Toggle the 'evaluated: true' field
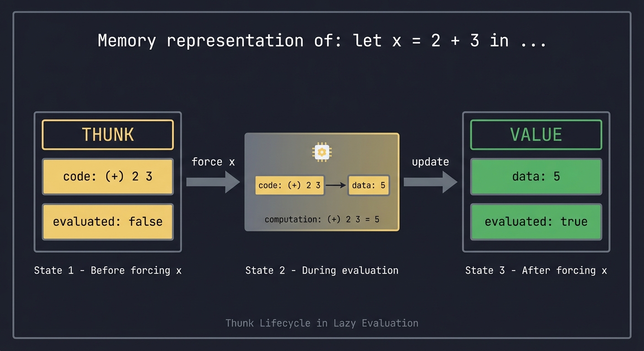Image resolution: width=644 pixels, height=351 pixels. pos(536,222)
